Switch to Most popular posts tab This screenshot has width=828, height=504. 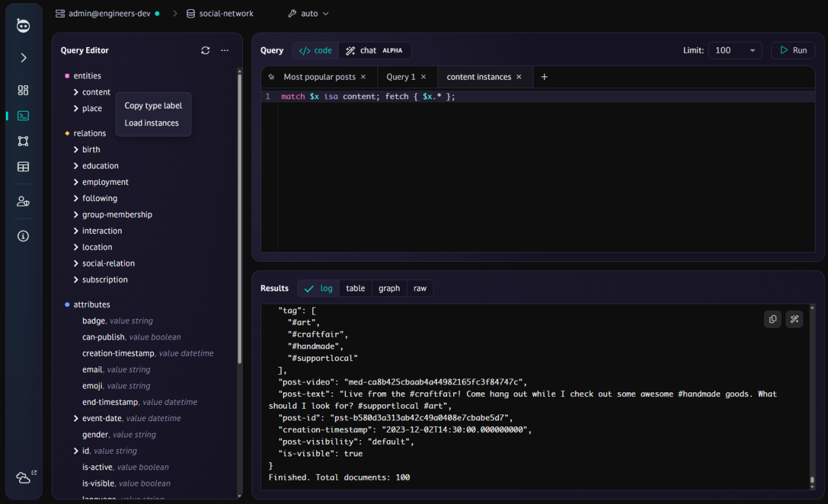[319, 77]
